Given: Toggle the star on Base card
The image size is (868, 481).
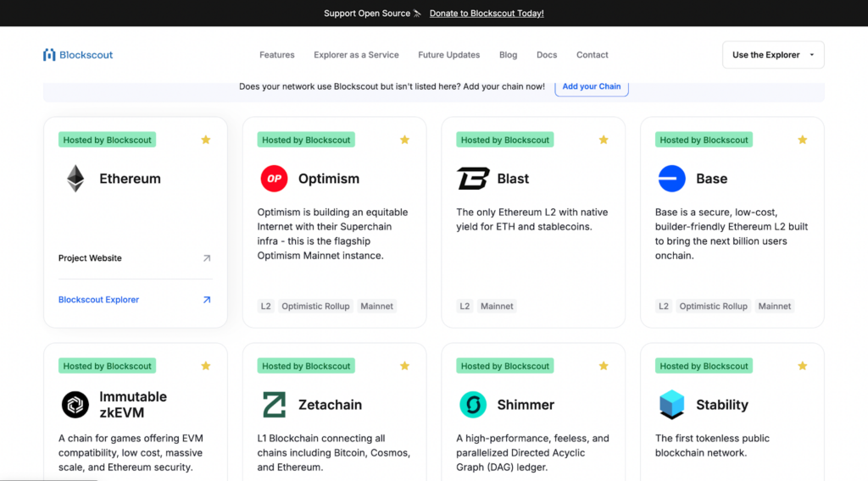Looking at the screenshot, I should coord(802,140).
